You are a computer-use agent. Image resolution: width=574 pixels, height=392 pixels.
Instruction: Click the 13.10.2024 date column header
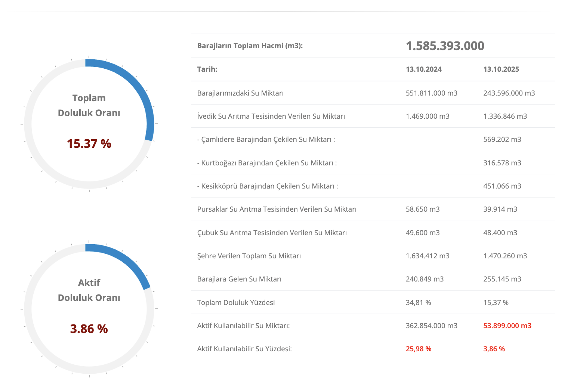[423, 69]
